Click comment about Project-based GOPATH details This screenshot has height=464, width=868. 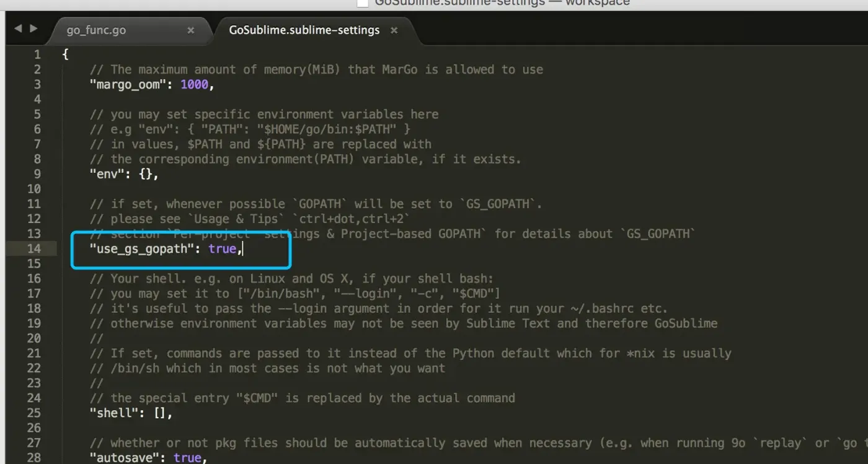click(x=392, y=234)
